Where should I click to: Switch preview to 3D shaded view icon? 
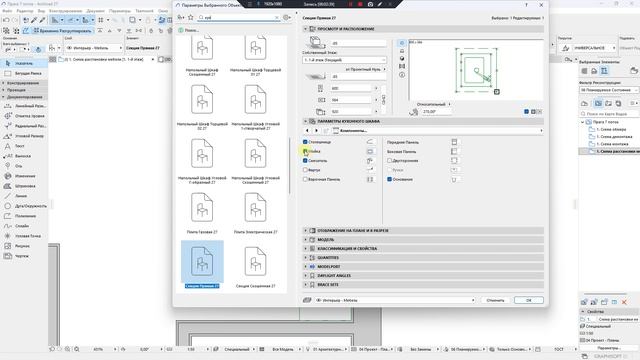click(402, 58)
